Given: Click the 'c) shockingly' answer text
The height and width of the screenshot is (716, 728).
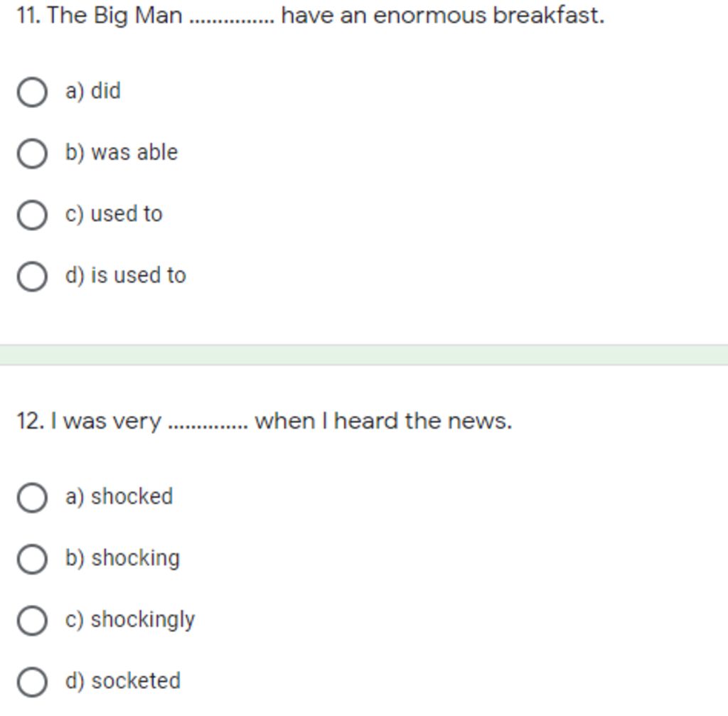Looking at the screenshot, I should coord(130,620).
